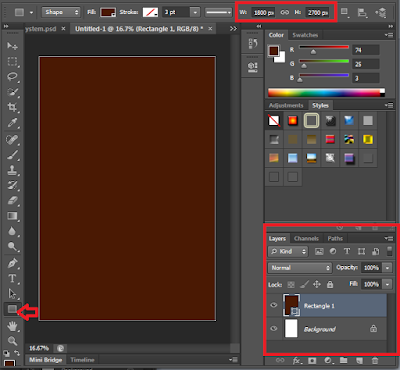The image size is (400, 370).
Task: Toggle lock transparent pixels
Action: pos(291,284)
